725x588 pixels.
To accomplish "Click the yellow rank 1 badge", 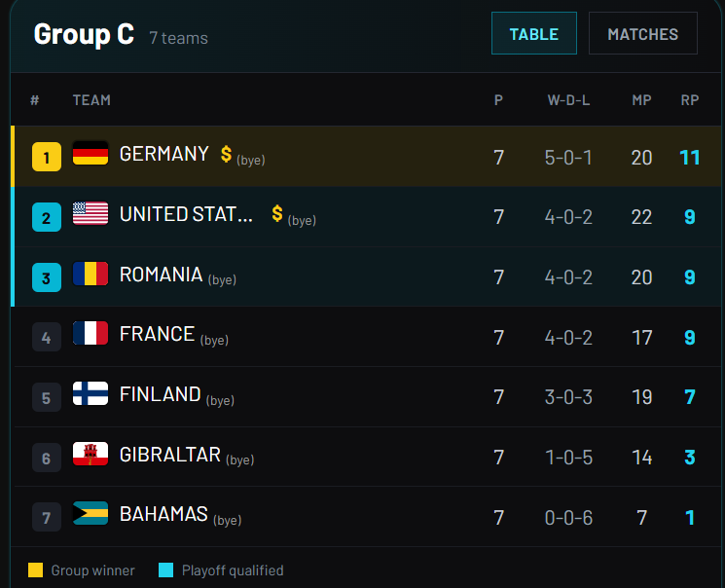I will point(47,157).
